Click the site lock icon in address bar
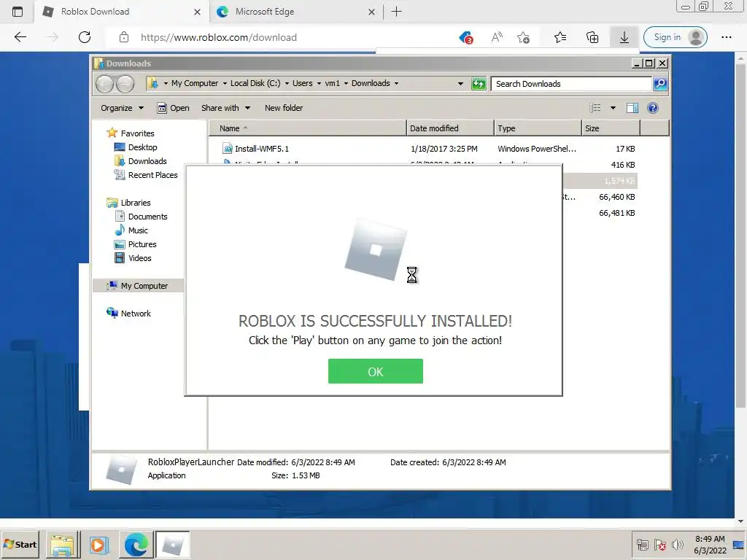The width and height of the screenshot is (747, 560). pyautogui.click(x=124, y=37)
